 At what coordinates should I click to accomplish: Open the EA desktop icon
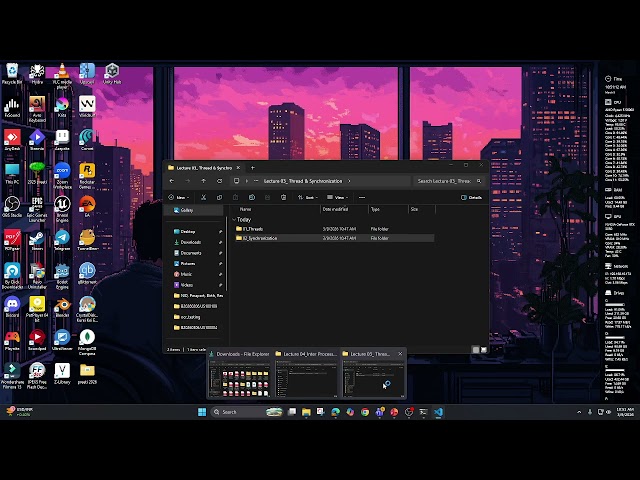[87, 207]
